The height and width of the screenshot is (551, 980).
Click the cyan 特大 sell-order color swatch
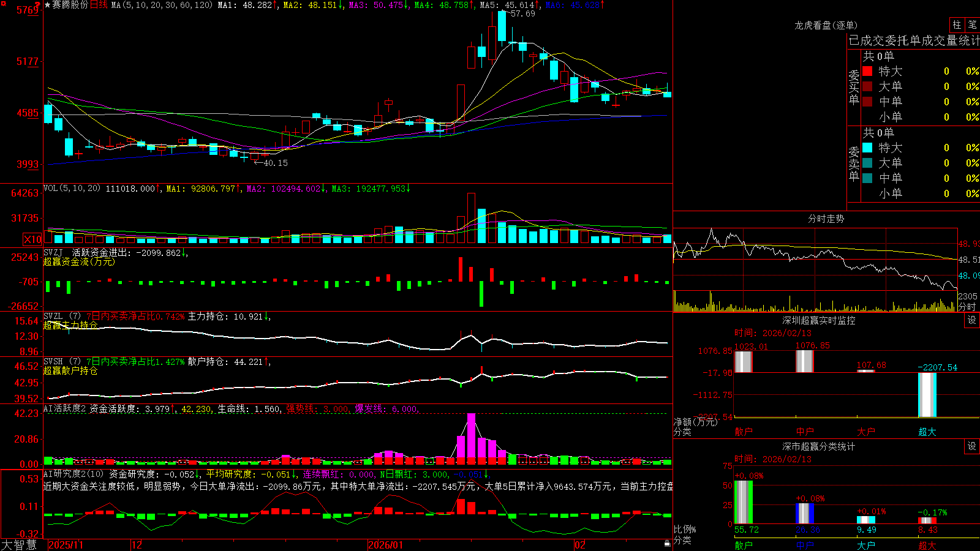pos(867,148)
